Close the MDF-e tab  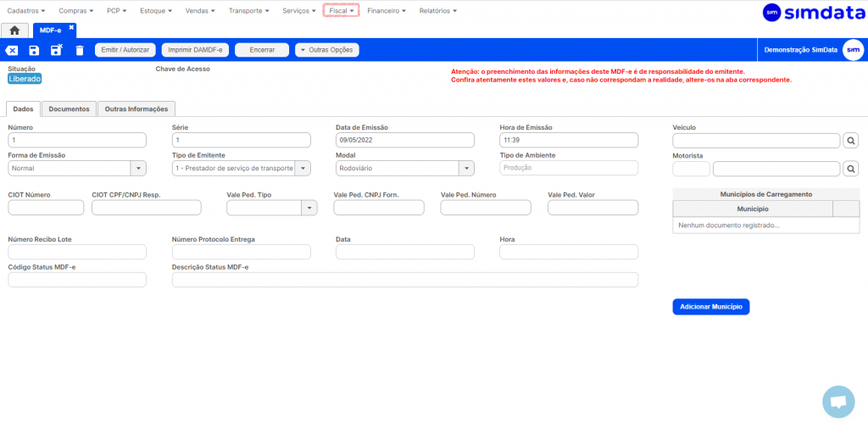click(71, 27)
